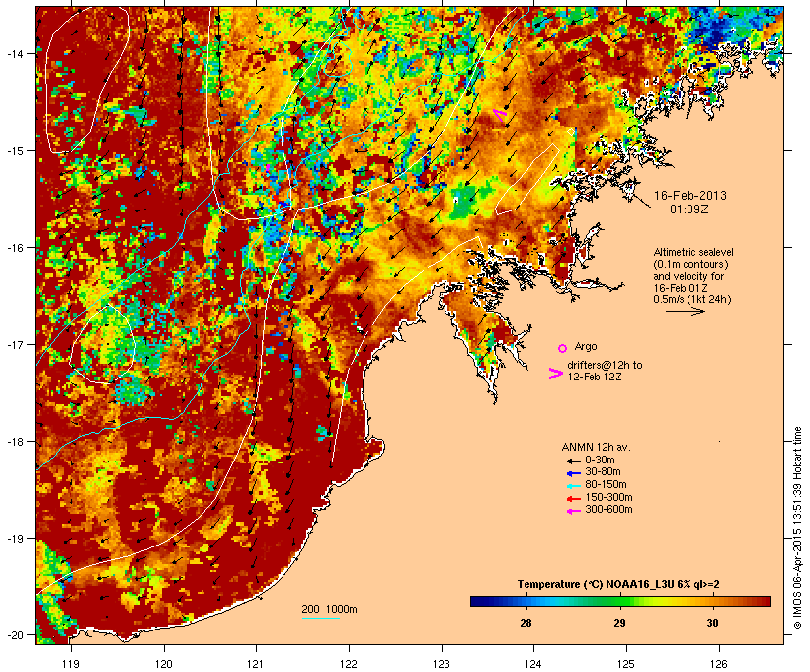The height and width of the screenshot is (672, 810).
Task: Click the longitude 121 axis label
Action: click(x=256, y=664)
